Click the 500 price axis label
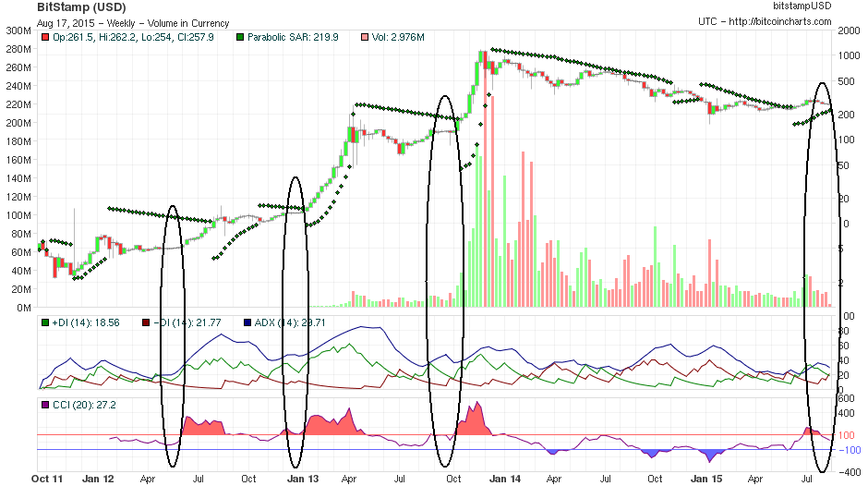This screenshot has height=486, width=868. tap(847, 81)
